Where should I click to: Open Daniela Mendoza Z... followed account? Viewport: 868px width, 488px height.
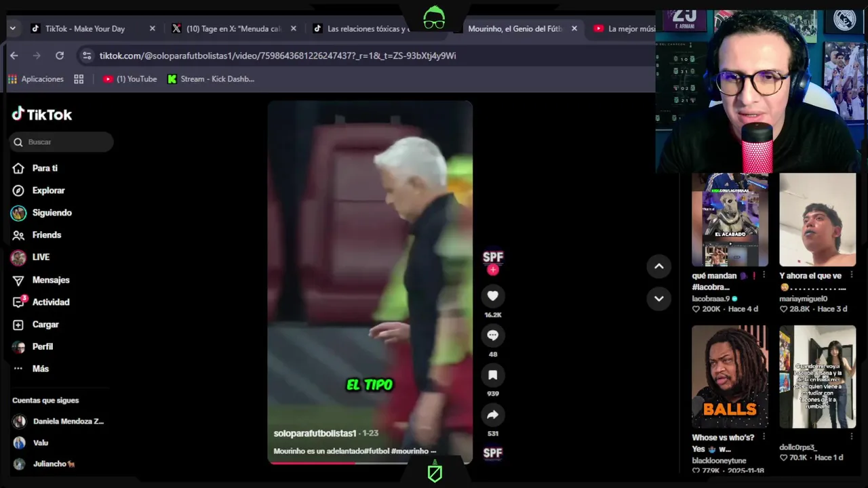pos(58,422)
